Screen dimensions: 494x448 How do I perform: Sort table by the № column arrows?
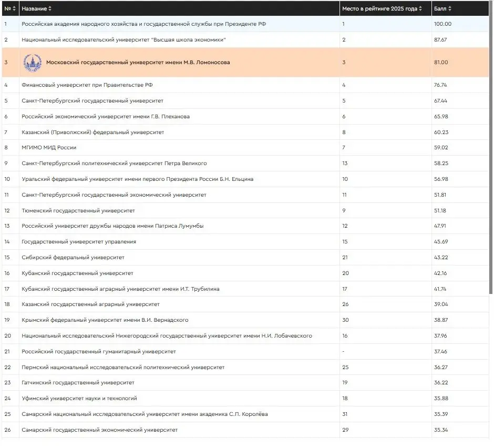point(14,8)
